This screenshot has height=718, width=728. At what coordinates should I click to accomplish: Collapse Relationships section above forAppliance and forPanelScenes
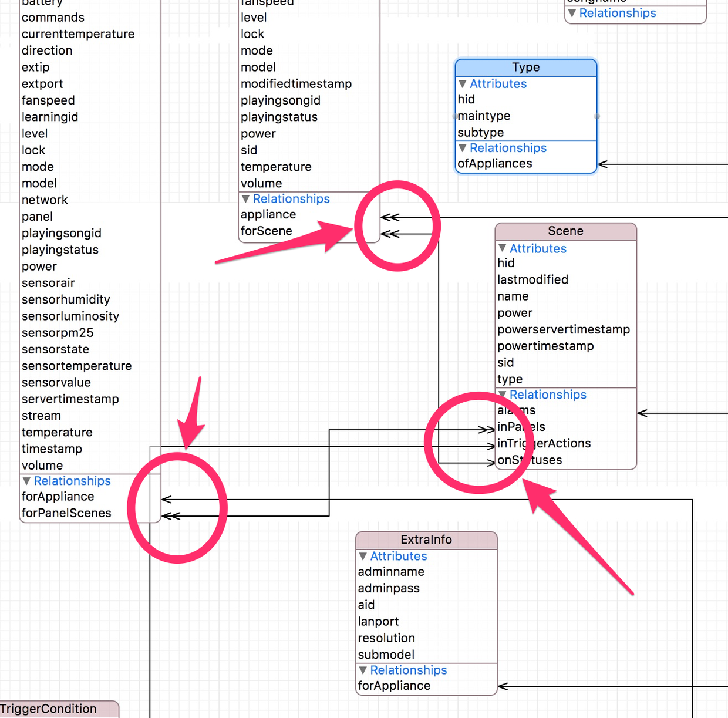pyautogui.click(x=26, y=481)
